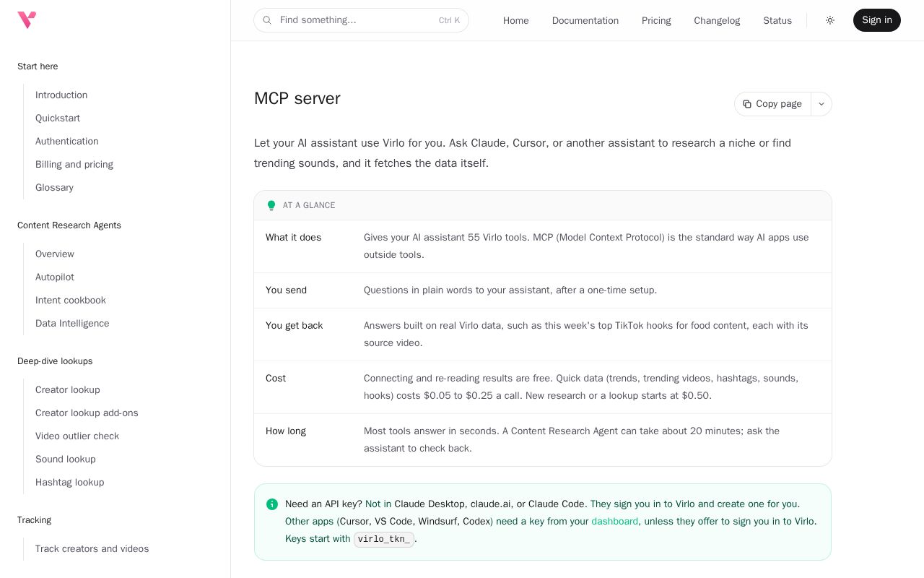Image resolution: width=924 pixels, height=578 pixels.
Task: Focus the Find something search field
Action: 361,20
